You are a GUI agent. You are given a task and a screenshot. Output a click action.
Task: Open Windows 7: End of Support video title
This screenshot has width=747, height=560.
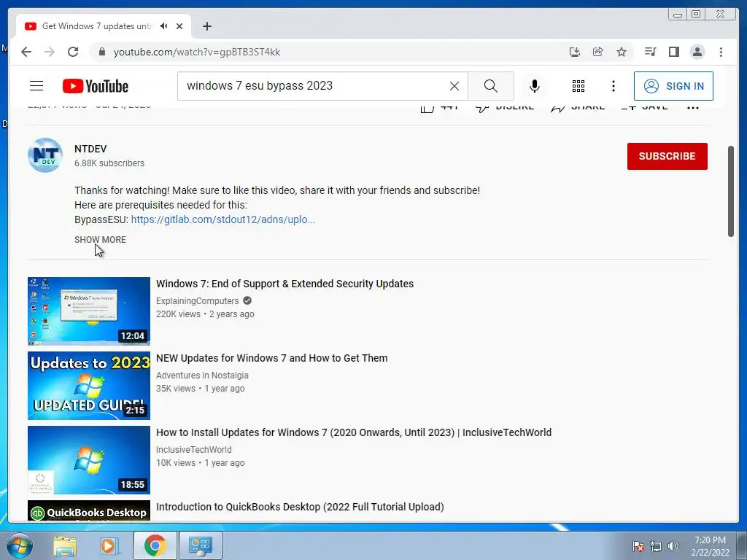285,284
